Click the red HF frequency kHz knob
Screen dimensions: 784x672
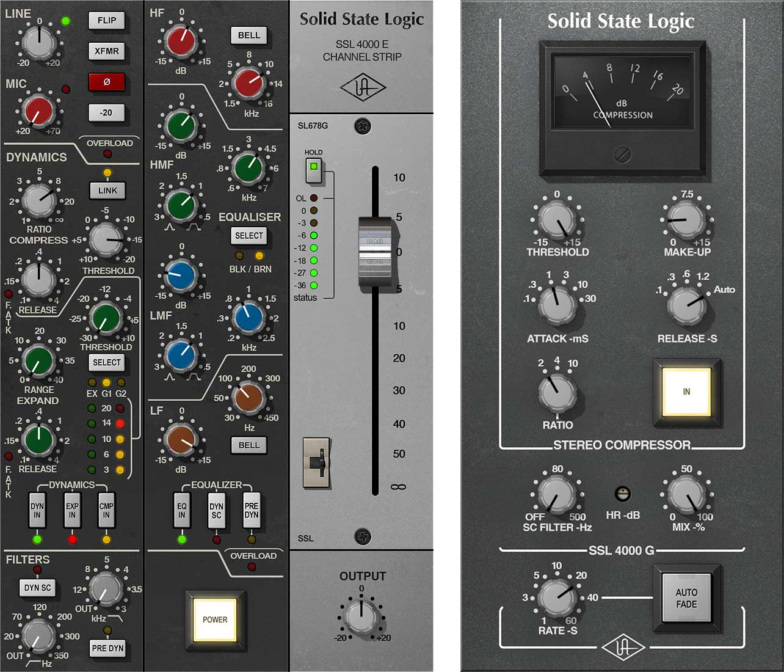(249, 82)
